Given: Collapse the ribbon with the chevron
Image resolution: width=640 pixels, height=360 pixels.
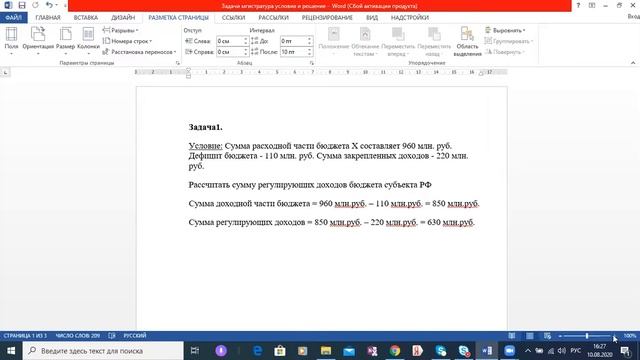Looking at the screenshot, I should [x=633, y=63].
